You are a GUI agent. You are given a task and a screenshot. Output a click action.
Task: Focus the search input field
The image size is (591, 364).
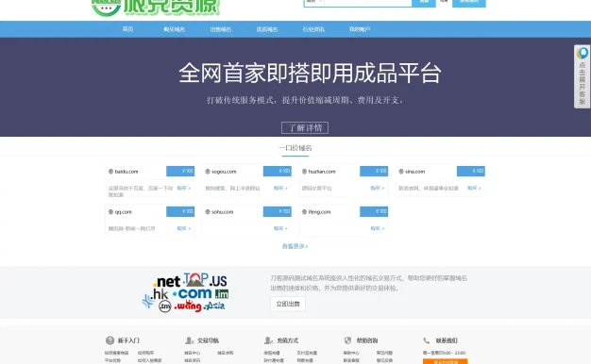tap(367, 2)
